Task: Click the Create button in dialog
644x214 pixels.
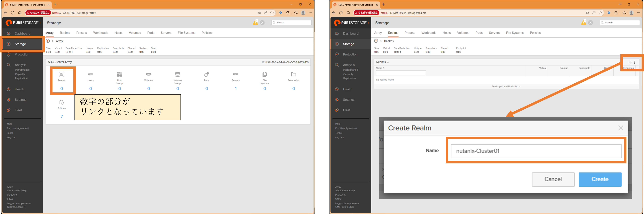Action: point(600,179)
